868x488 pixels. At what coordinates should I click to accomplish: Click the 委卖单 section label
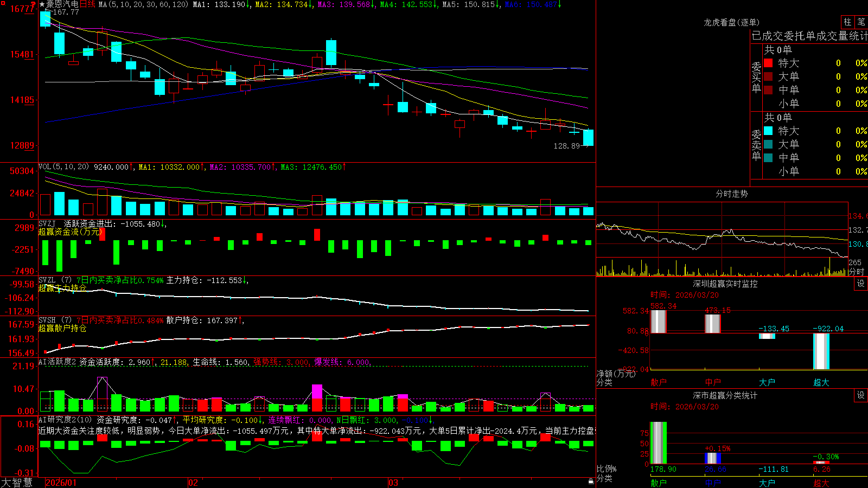pyautogui.click(x=756, y=145)
